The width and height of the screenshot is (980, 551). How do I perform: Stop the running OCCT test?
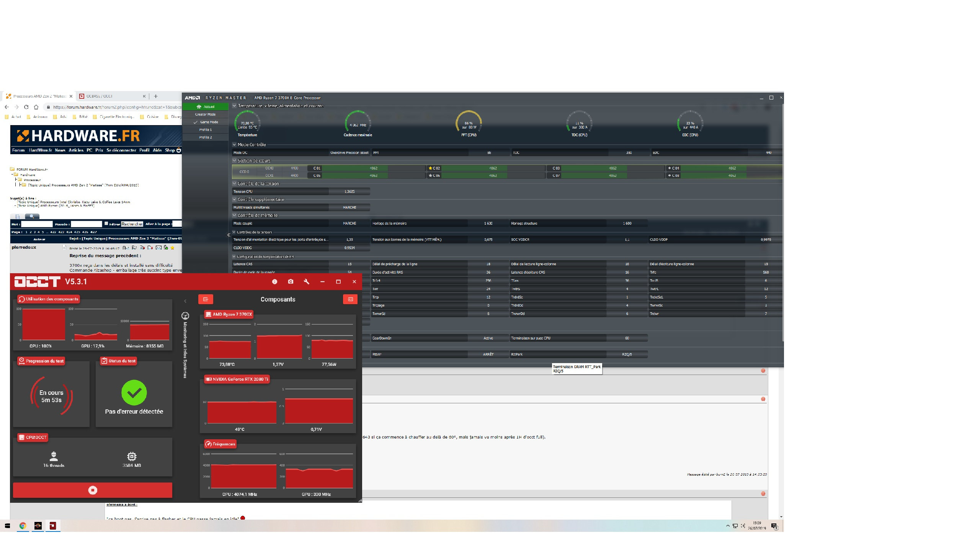(93, 490)
